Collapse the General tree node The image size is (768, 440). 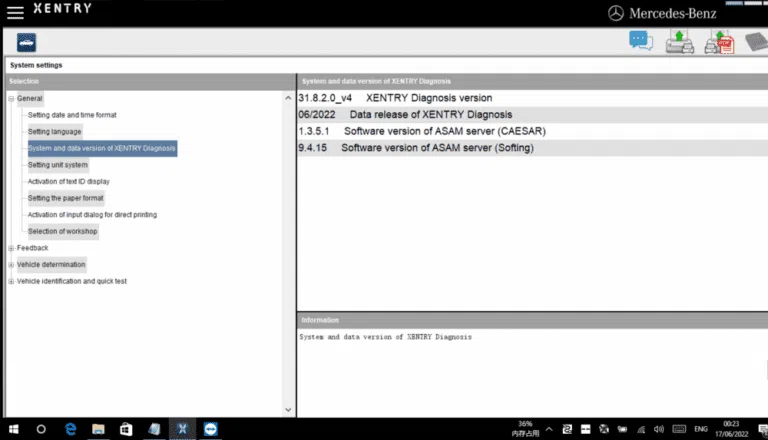point(11,98)
